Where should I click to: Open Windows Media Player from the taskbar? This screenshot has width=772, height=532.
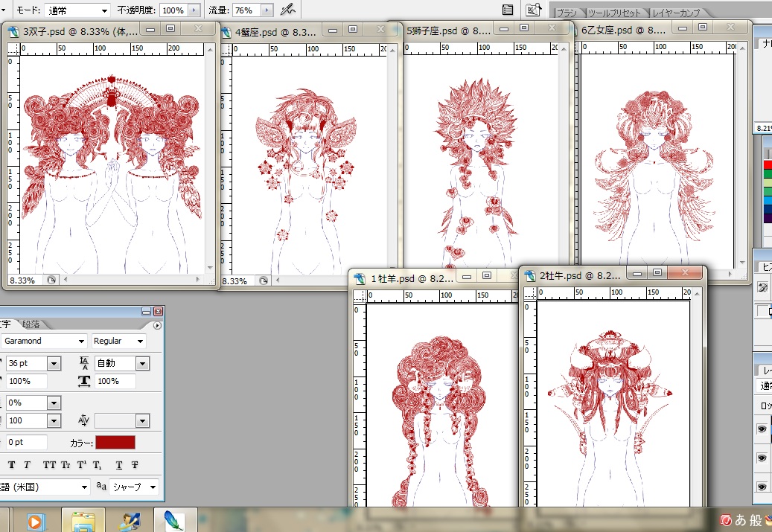(x=34, y=521)
